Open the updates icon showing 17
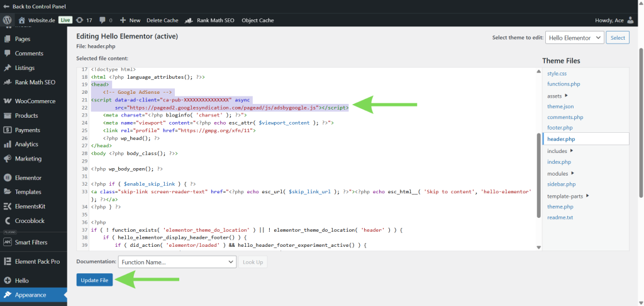 pos(79,20)
